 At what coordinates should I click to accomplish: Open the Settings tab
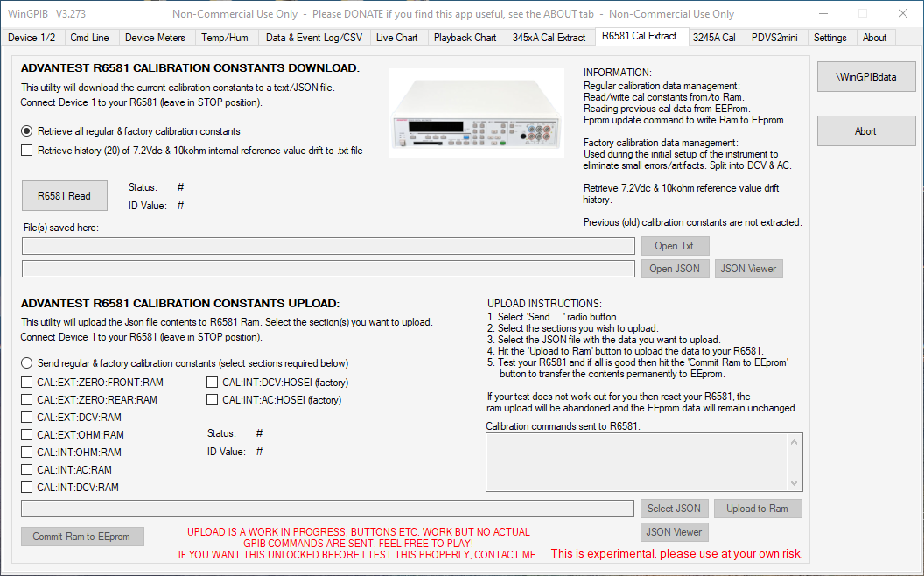coord(829,38)
